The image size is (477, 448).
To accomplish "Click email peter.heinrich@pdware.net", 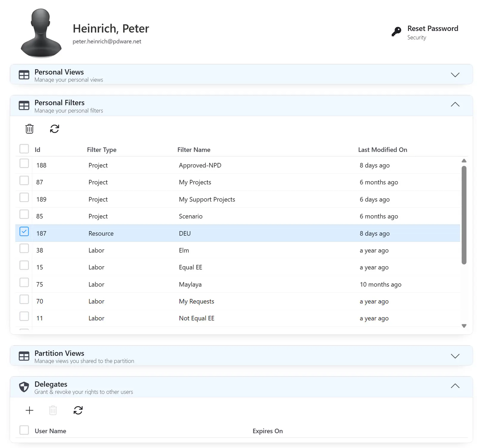I will 107,41.
